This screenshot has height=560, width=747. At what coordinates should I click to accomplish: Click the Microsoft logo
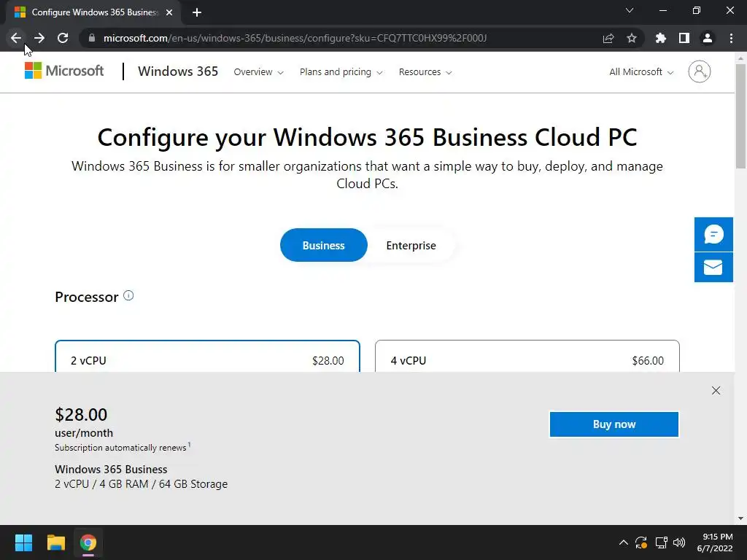tap(64, 71)
